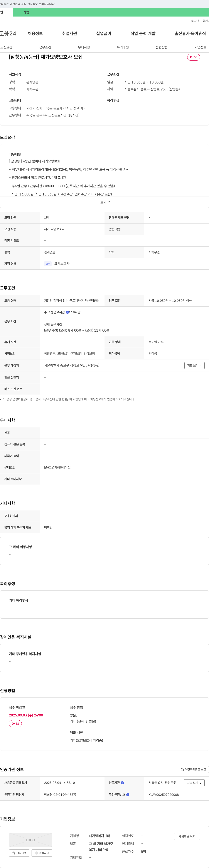Select contact 함희영(02-2199-4537)
Image resolution: width=209 pixels, height=868 pixels.
[x=60, y=795]
